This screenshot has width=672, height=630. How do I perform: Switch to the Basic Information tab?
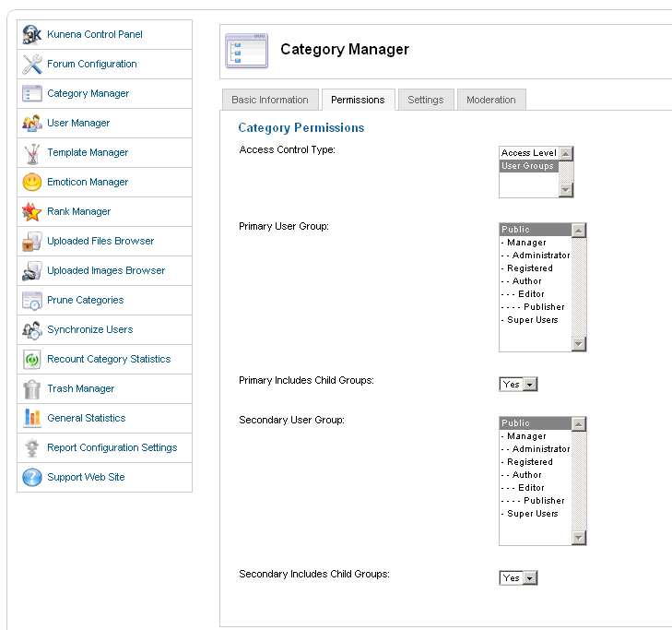click(x=270, y=100)
